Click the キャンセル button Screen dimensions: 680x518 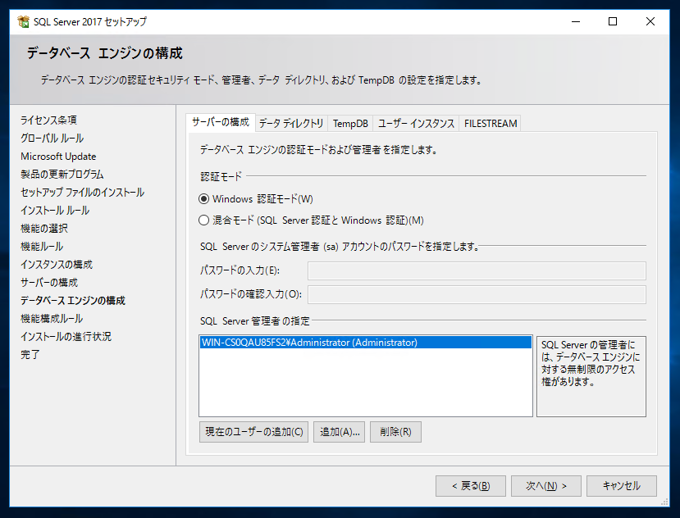pos(621,486)
